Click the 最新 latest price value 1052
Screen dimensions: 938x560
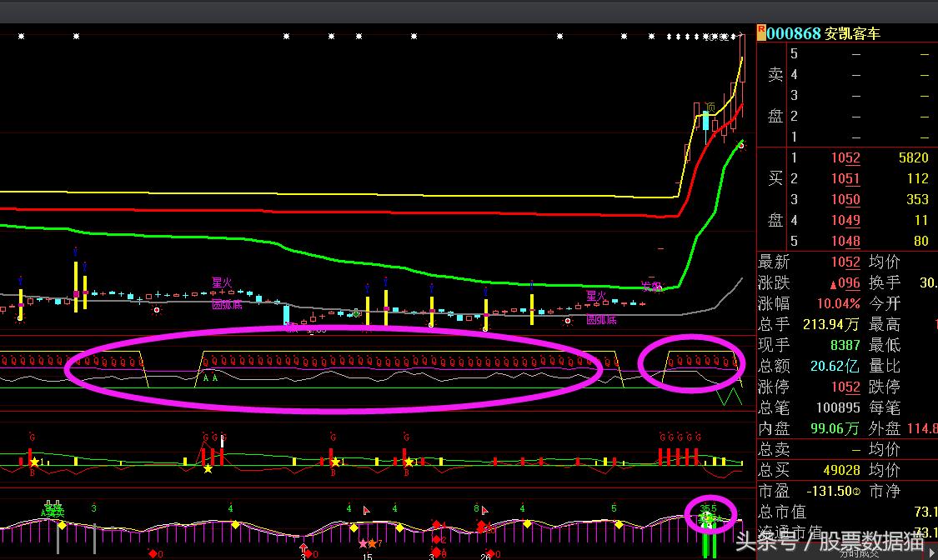[845, 262]
